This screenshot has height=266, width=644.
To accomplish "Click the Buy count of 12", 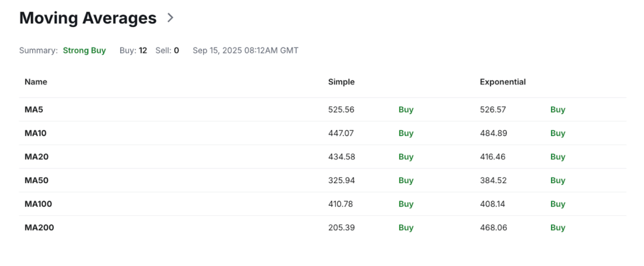I will [143, 50].
